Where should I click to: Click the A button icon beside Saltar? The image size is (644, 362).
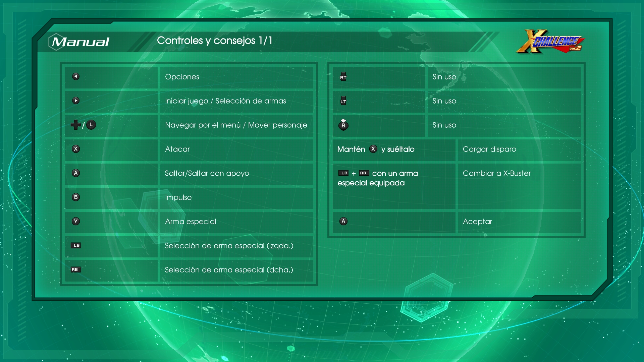point(76,173)
